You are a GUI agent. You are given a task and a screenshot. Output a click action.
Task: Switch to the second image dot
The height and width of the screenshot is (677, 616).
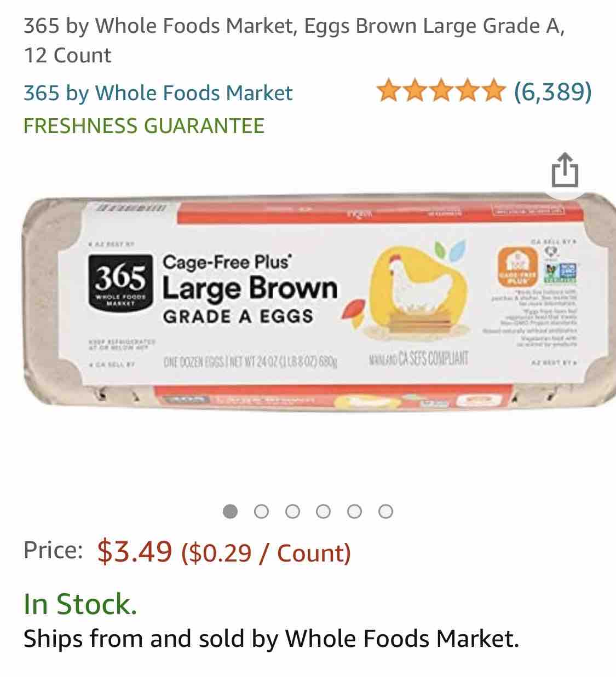[262, 512]
